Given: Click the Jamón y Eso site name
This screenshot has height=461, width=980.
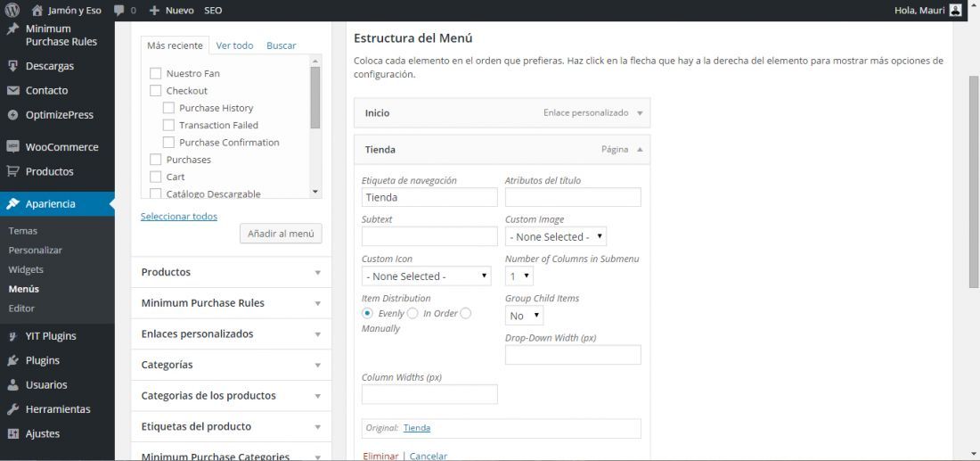Looking at the screenshot, I should click(x=74, y=11).
